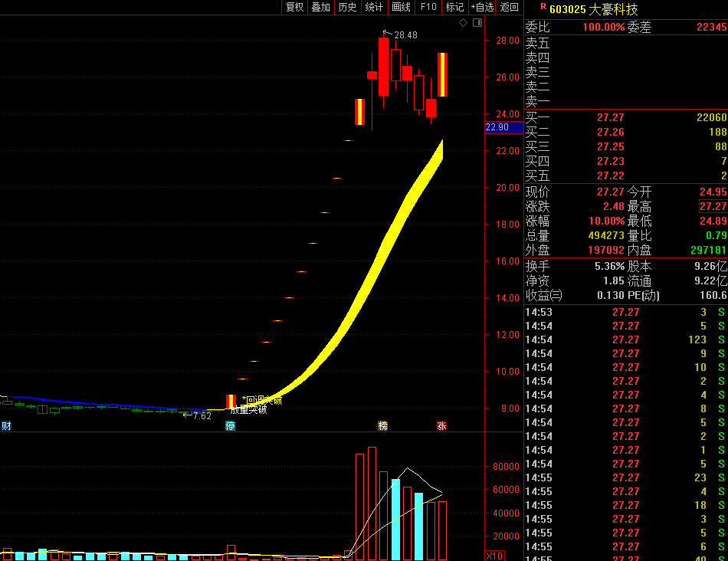The image size is (728, 561).
Task: Click the 最低 value 24.89
Action: (713, 221)
